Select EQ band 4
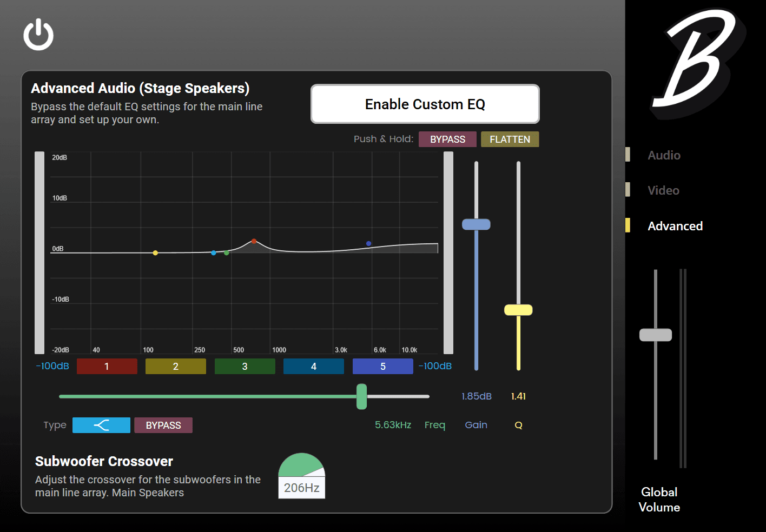 314,367
